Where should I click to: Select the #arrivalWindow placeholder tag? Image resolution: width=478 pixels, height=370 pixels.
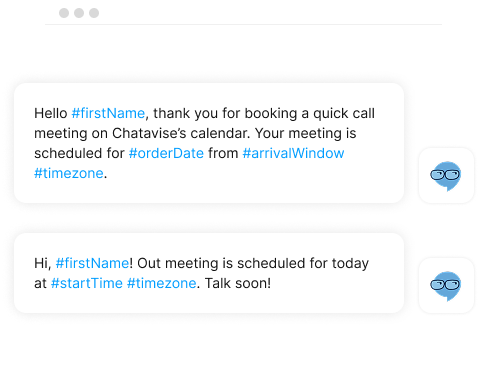coord(293,153)
